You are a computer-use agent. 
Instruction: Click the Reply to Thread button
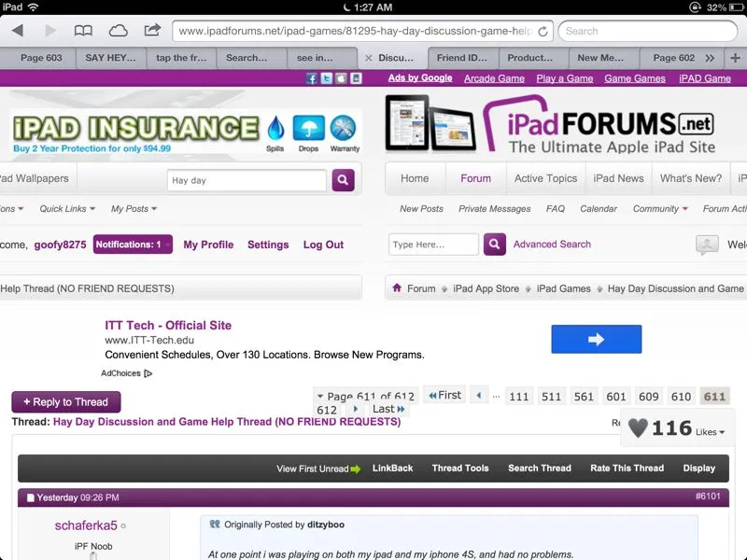click(66, 402)
